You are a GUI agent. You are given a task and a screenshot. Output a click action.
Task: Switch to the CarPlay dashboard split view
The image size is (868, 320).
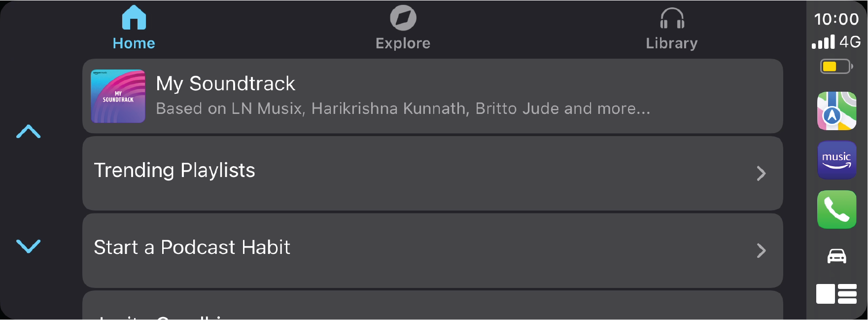[x=836, y=294]
